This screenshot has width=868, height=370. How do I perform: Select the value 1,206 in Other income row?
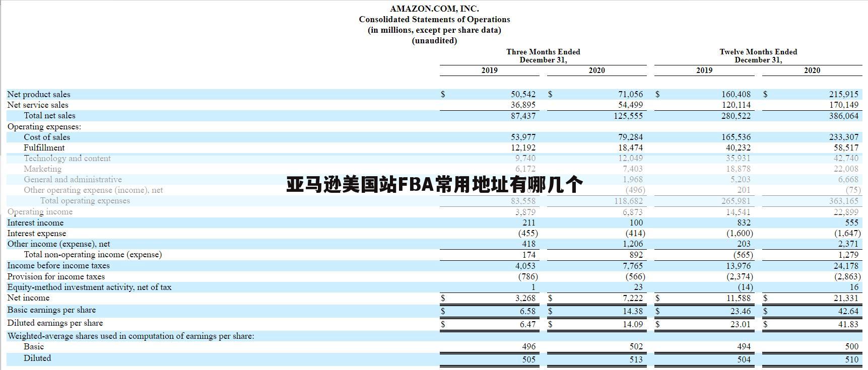633,244
